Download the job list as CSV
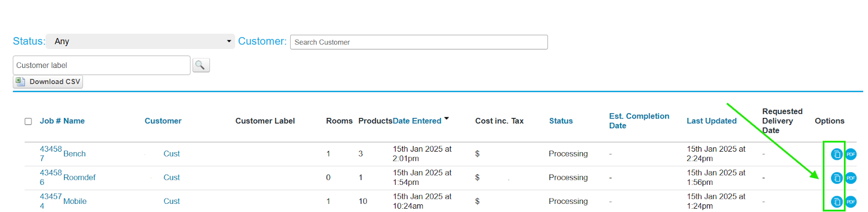Image resolution: width=868 pixels, height=212 pixels. point(48,82)
